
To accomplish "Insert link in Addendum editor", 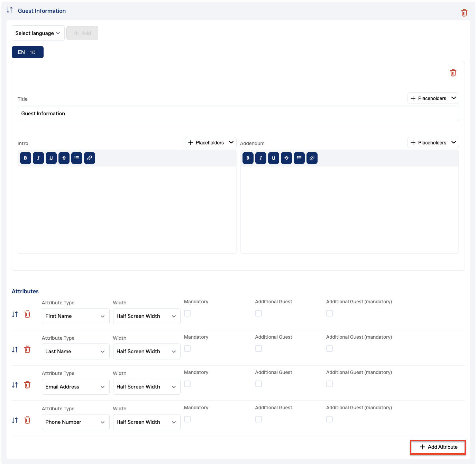I will (x=312, y=158).
